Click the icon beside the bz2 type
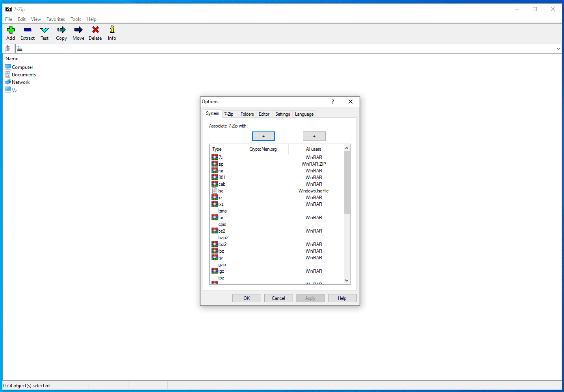 (x=215, y=231)
